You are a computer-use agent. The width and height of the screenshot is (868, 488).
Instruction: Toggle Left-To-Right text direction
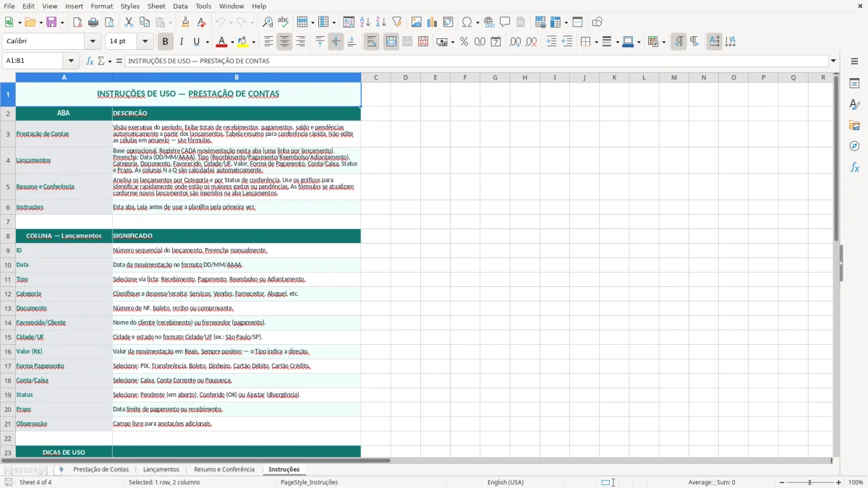(x=678, y=42)
